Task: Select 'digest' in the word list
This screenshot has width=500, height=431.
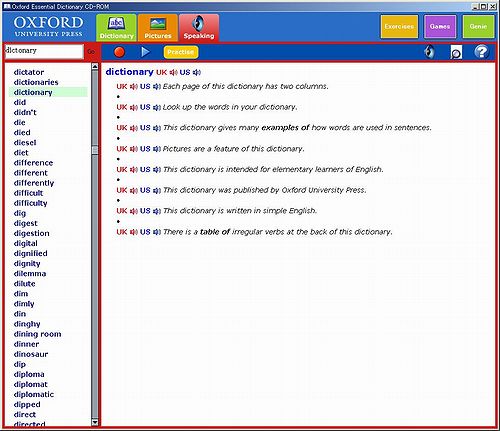Action: coord(26,223)
